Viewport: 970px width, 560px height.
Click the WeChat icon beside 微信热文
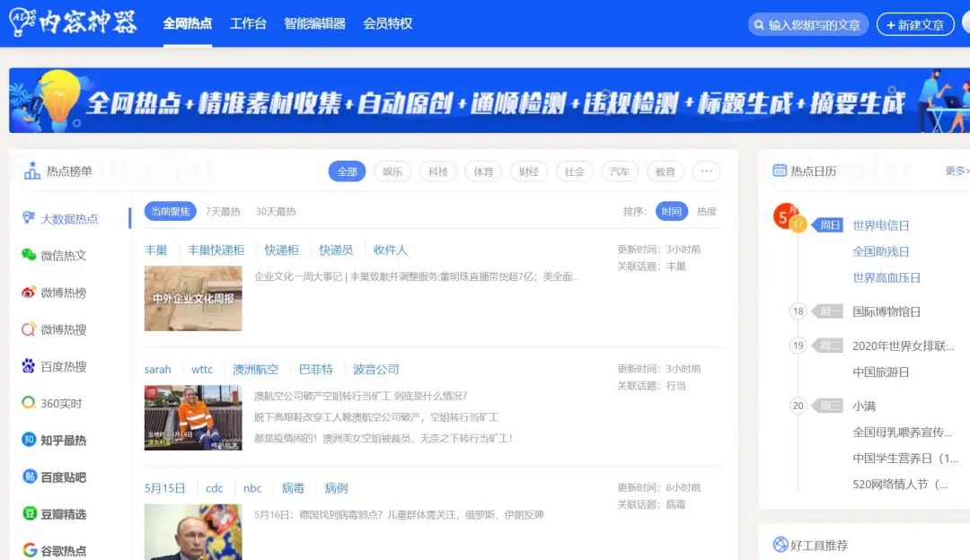click(29, 255)
